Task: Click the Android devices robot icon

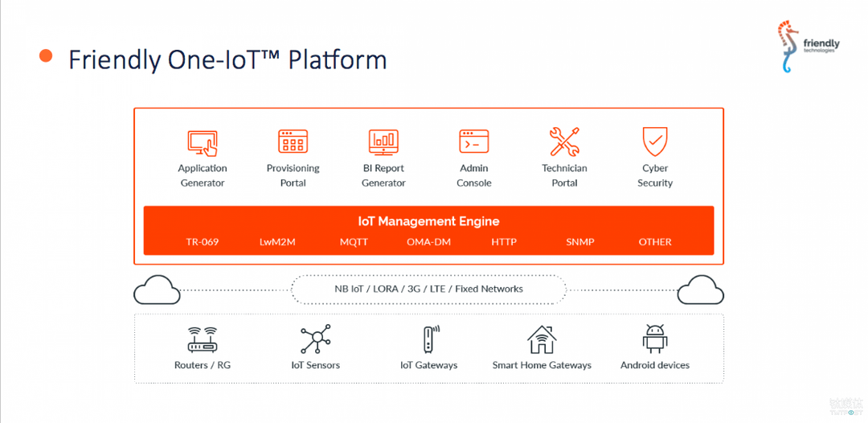Action: (x=655, y=339)
